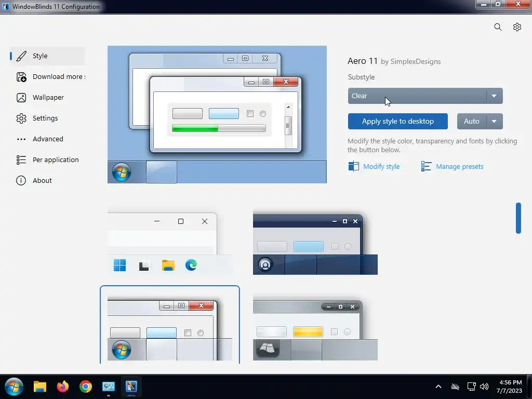Click the Aero 11 style title
Viewport: 532px width, 399px height.
pos(362,61)
